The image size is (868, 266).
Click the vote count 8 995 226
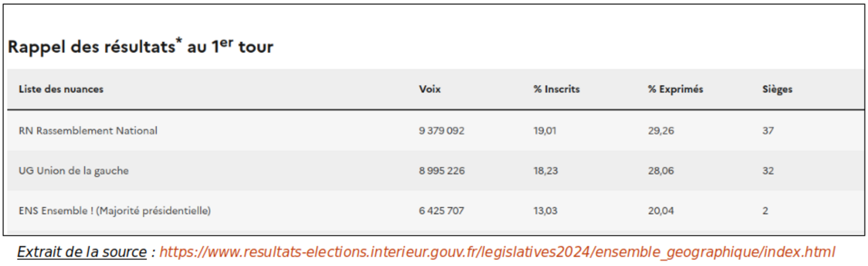point(442,171)
